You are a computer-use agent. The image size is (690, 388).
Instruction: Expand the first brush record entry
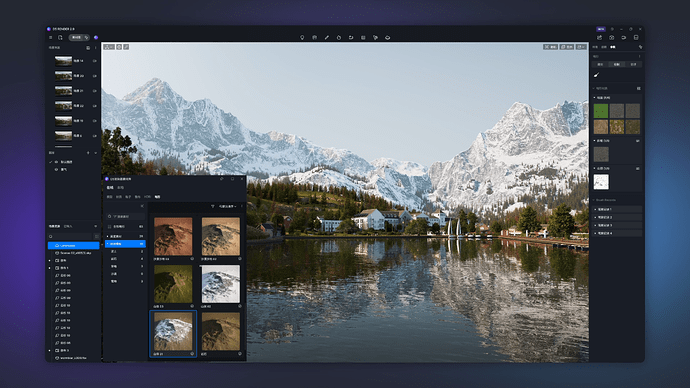click(617, 209)
